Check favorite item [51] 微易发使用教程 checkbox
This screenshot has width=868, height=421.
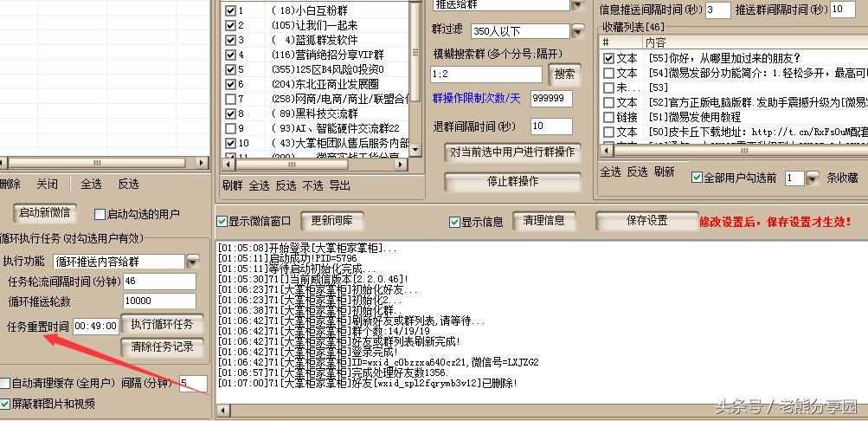point(609,118)
